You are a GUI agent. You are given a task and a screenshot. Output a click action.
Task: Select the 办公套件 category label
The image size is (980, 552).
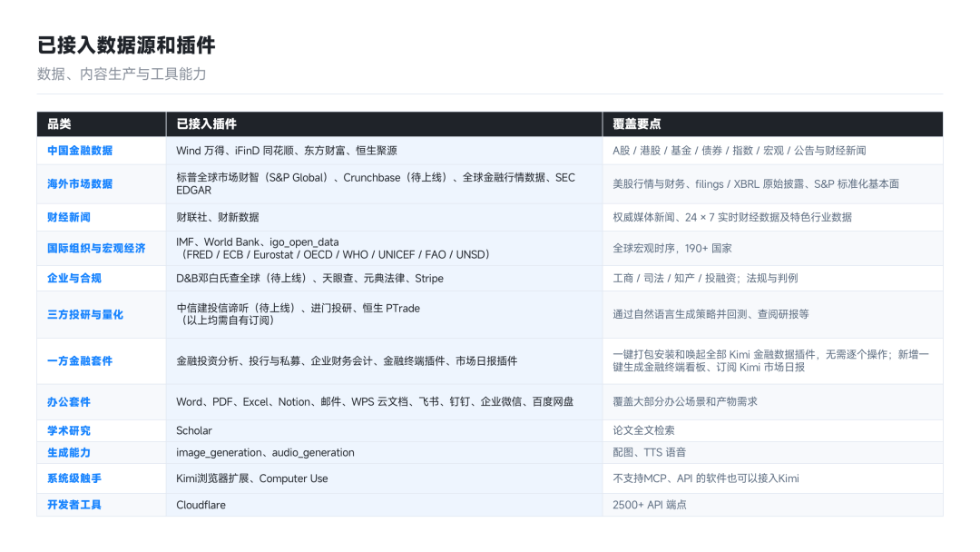(x=69, y=402)
